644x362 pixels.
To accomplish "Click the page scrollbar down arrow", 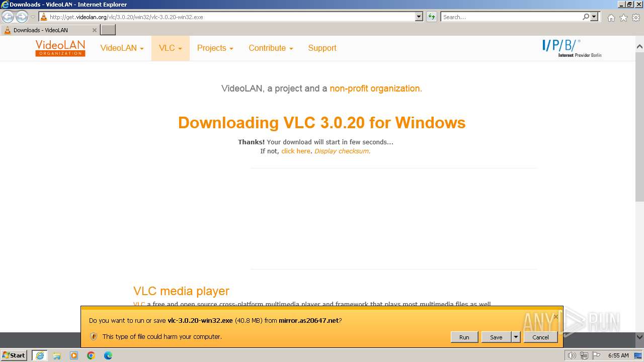I will (639, 337).
